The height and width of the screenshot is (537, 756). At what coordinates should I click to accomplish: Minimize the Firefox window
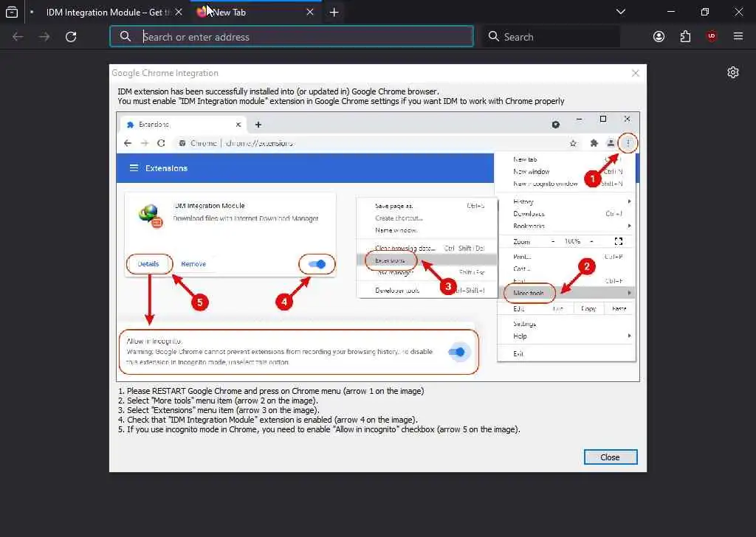670,12
